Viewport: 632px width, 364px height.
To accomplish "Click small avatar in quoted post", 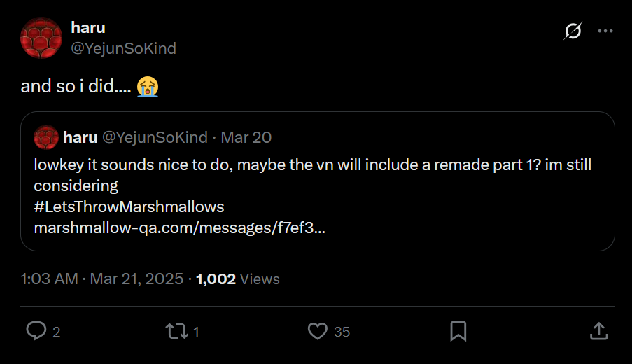I will click(45, 137).
